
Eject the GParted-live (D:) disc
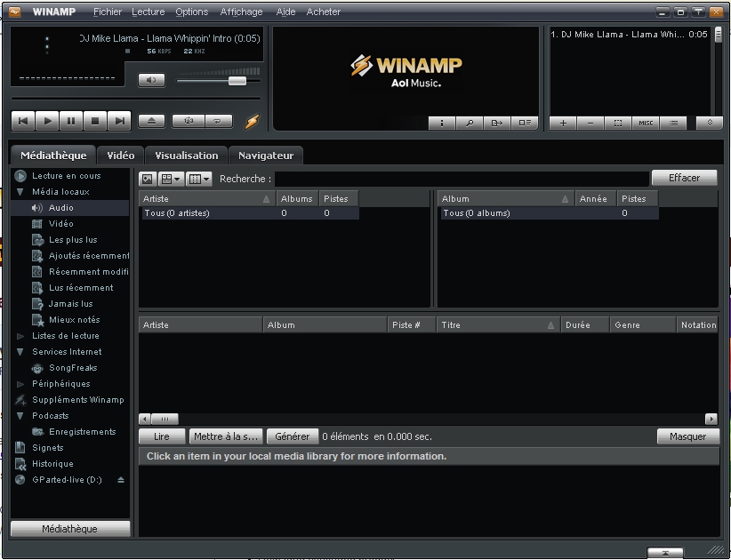point(121,480)
